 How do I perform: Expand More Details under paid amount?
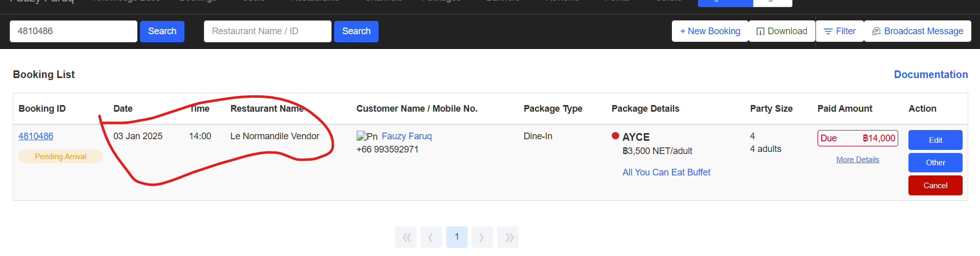click(x=857, y=160)
